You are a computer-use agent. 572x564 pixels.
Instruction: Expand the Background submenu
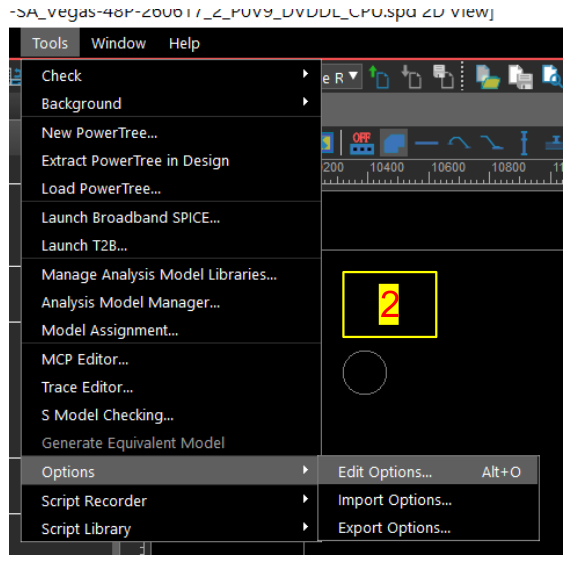coord(171,104)
